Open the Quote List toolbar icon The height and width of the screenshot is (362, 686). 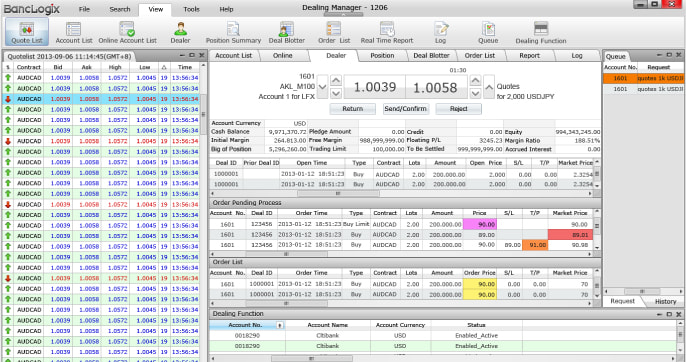tap(27, 32)
